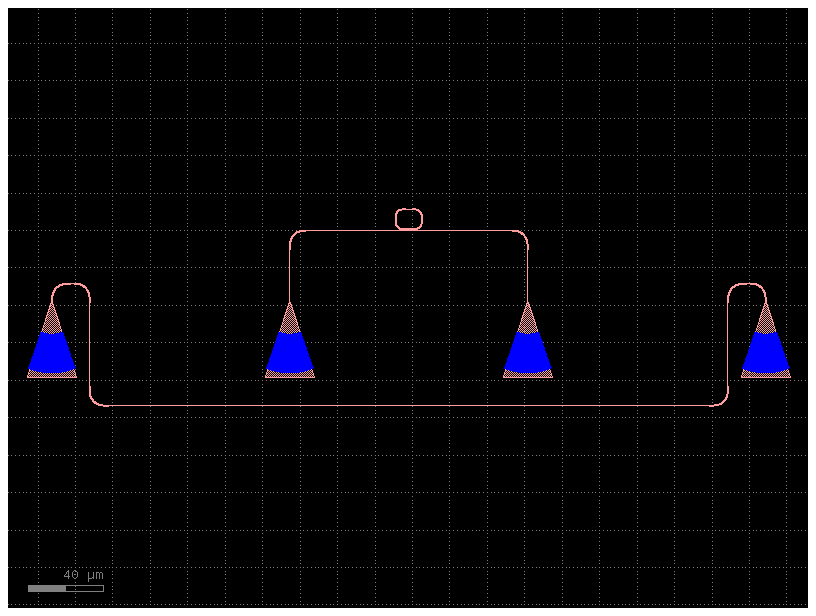
Task: Select vertical waveguide above third coupler
Action: click(x=528, y=272)
